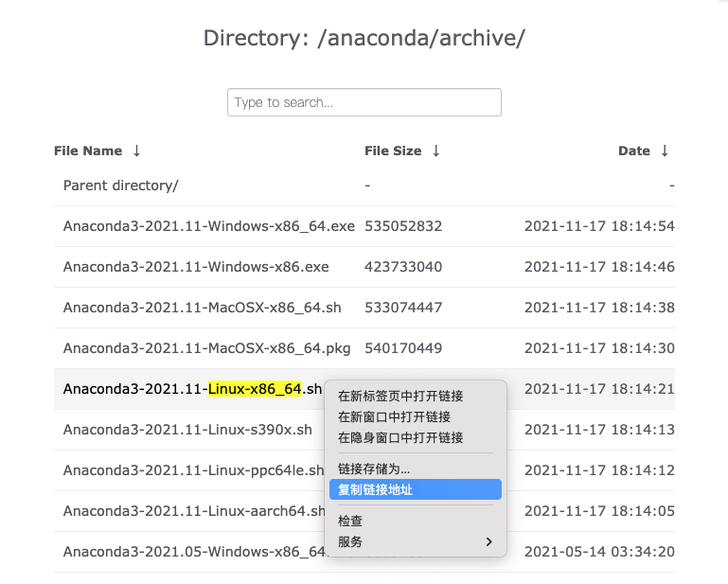728x584 pixels.
Task: Open Anaconda3-2021.05-Windows-x86_64 link
Action: click(194, 552)
